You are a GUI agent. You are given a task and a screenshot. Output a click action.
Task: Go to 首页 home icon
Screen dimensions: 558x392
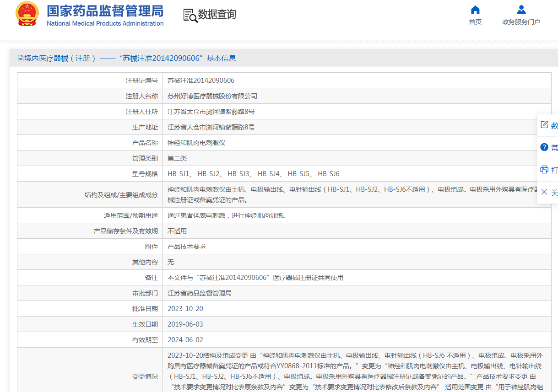475,10
